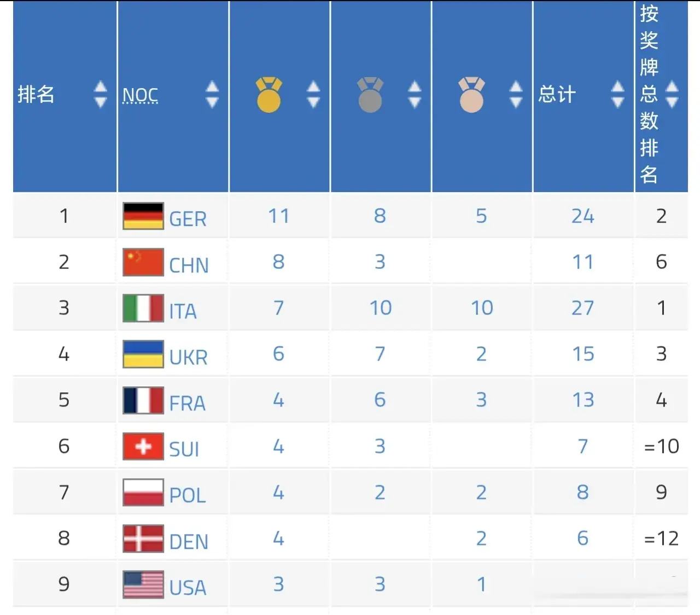Open the FRA country link
The height and width of the screenshot is (615, 700).
pyautogui.click(x=187, y=403)
